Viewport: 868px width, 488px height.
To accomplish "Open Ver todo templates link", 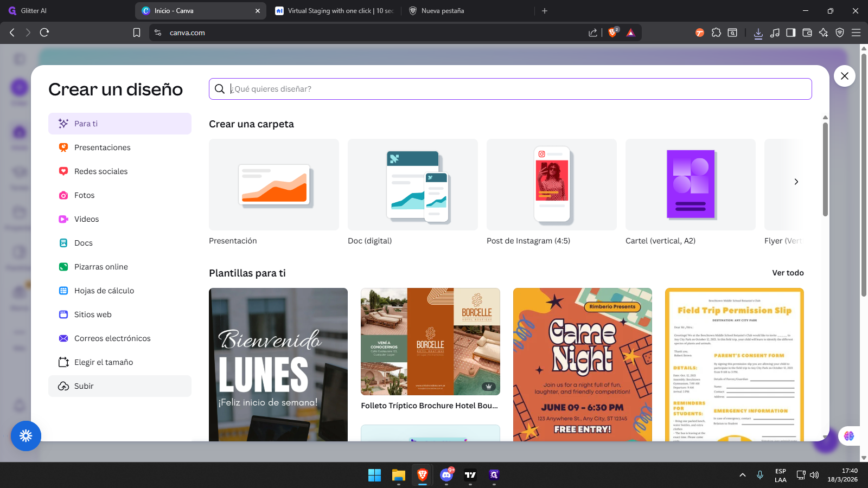I will click(x=788, y=273).
